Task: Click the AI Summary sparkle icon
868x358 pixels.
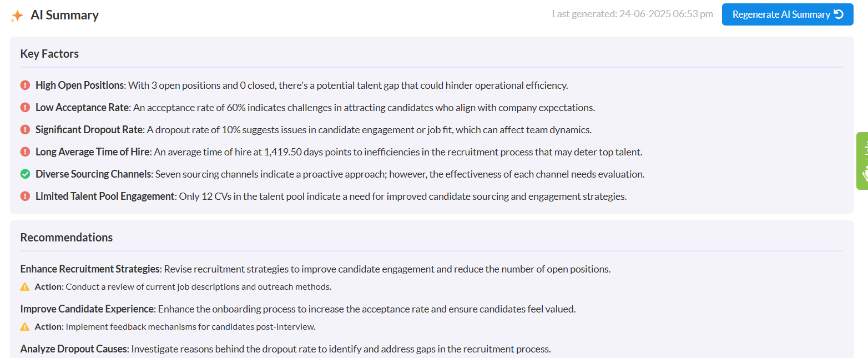Action: [17, 16]
